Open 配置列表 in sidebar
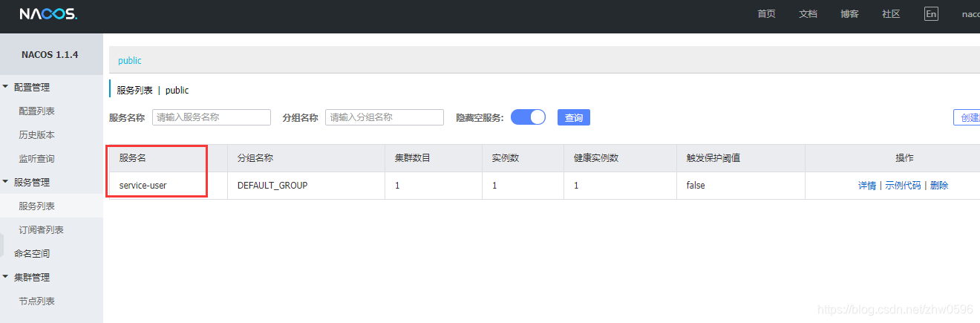980x323 pixels. point(36,111)
